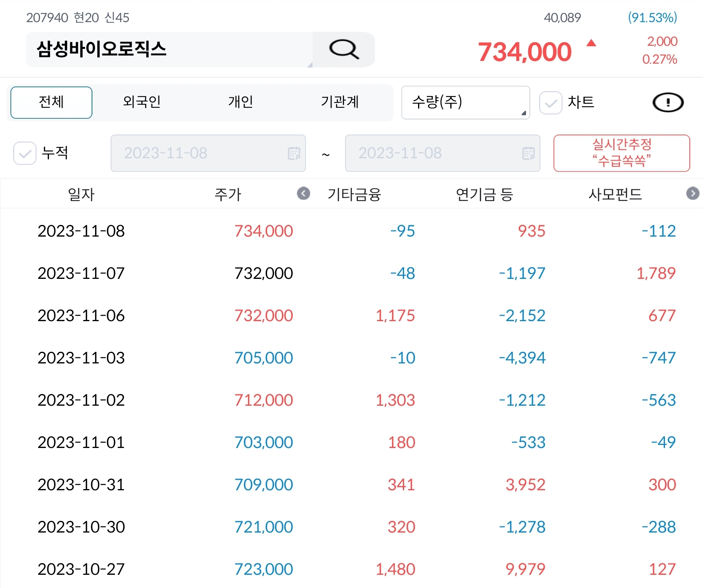Expand the stock name dropdown corner arrow
The width and height of the screenshot is (703, 588).
coord(309,64)
